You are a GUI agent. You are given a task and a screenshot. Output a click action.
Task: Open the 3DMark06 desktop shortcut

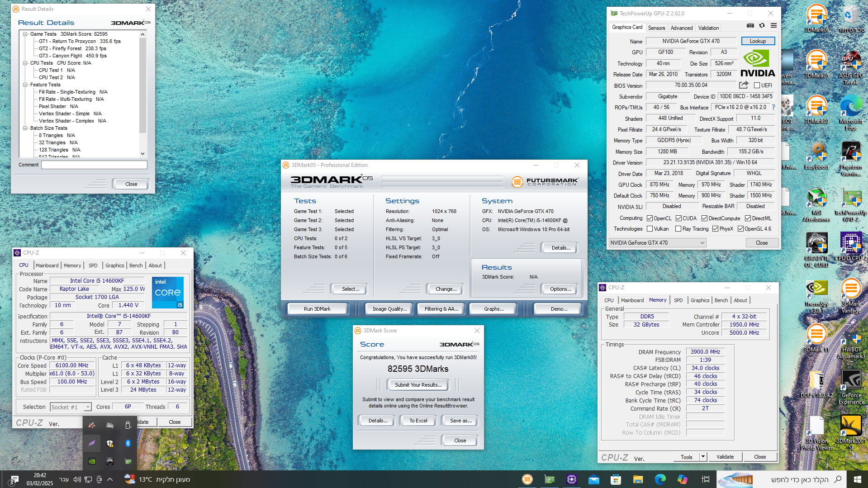tap(817, 18)
